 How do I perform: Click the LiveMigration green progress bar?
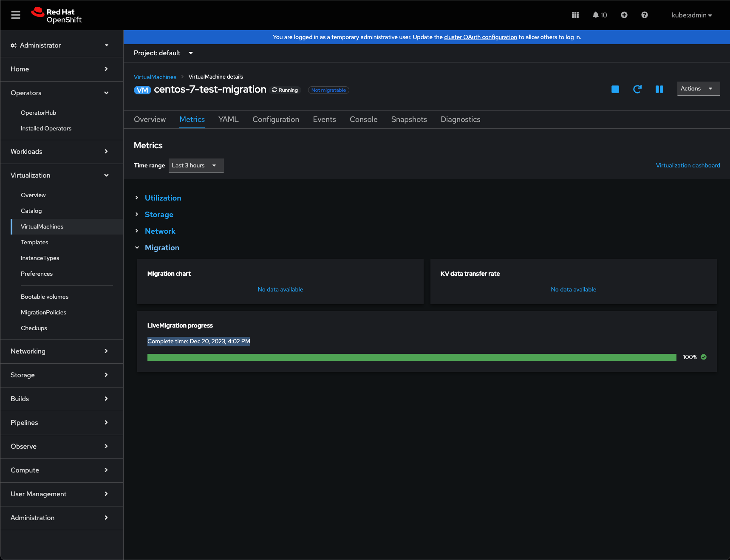(411, 357)
